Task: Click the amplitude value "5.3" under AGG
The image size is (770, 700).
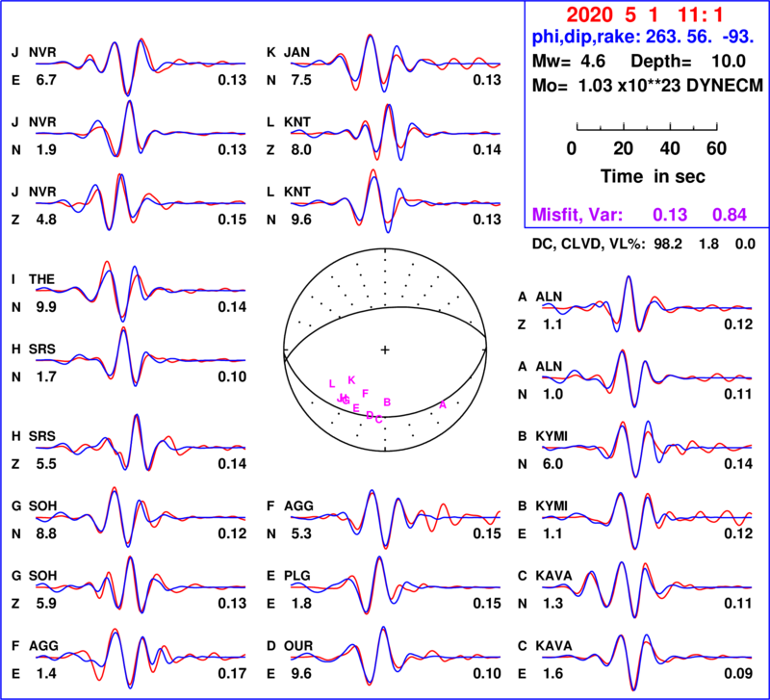Action: coord(301,533)
